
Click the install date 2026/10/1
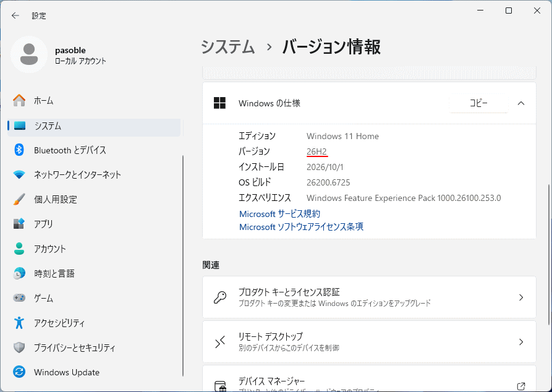325,167
